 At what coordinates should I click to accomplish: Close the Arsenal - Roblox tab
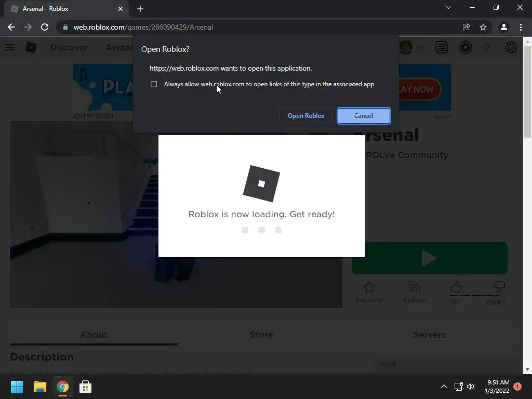(121, 9)
